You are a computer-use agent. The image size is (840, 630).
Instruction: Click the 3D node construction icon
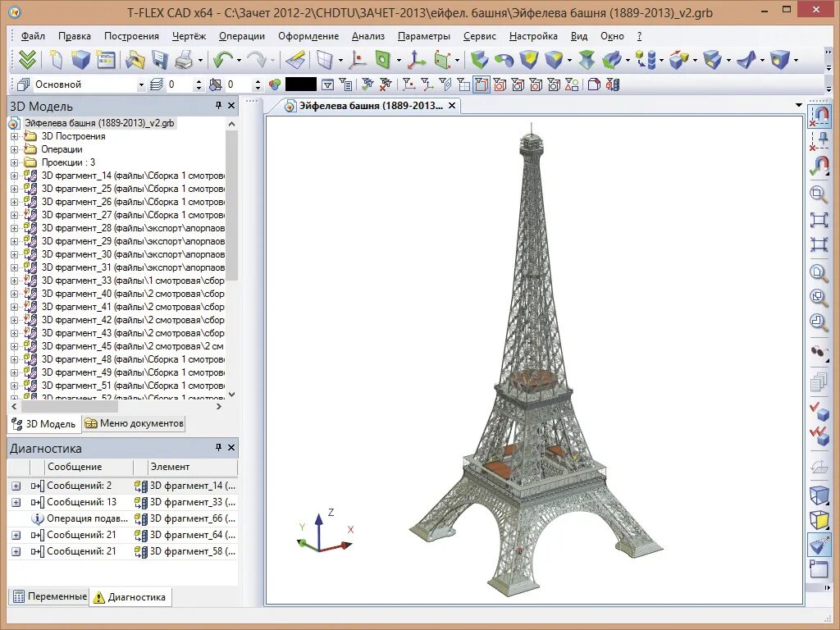tap(358, 60)
